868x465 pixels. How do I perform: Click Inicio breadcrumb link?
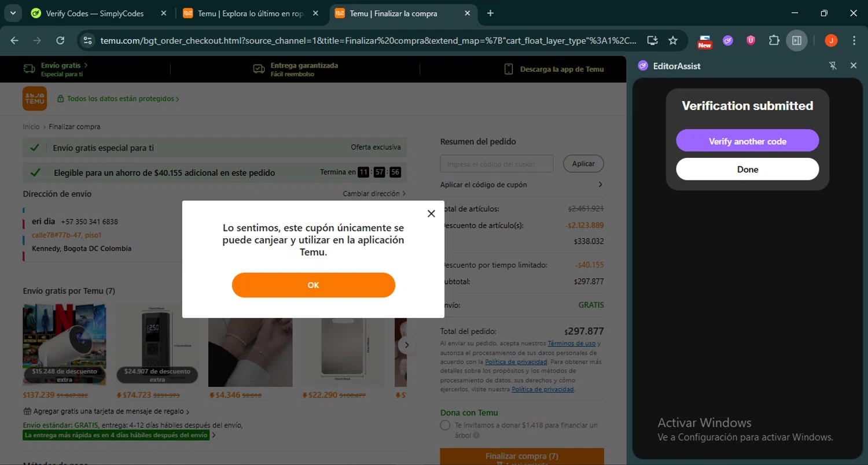click(x=31, y=127)
